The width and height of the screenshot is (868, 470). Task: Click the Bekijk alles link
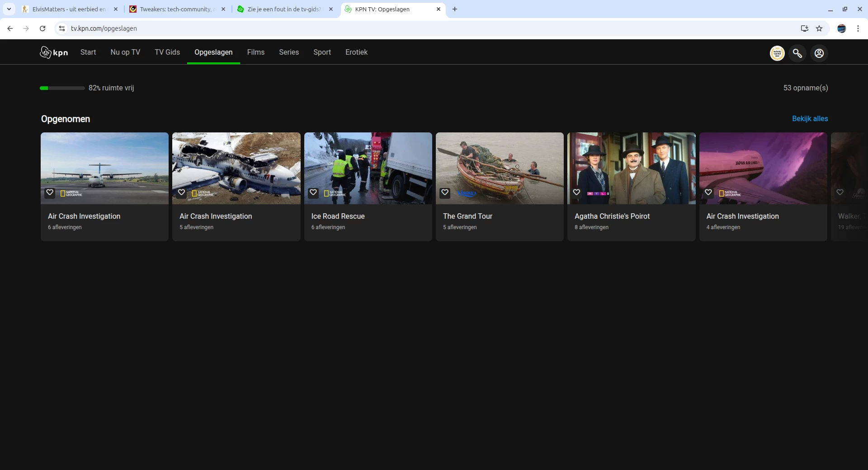pyautogui.click(x=810, y=119)
